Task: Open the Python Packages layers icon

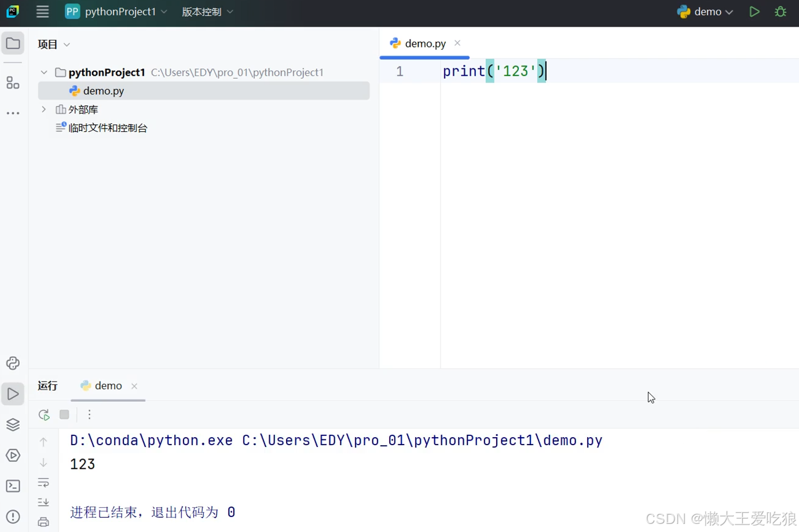Action: [13, 425]
